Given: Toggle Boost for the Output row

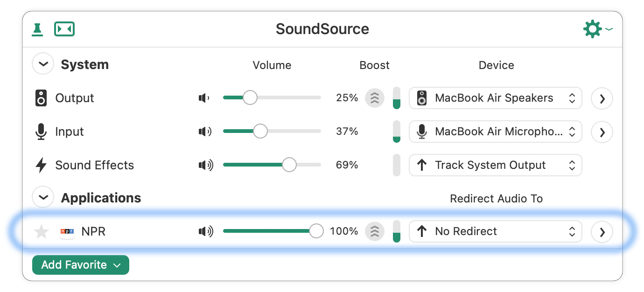Looking at the screenshot, I should 375,98.
